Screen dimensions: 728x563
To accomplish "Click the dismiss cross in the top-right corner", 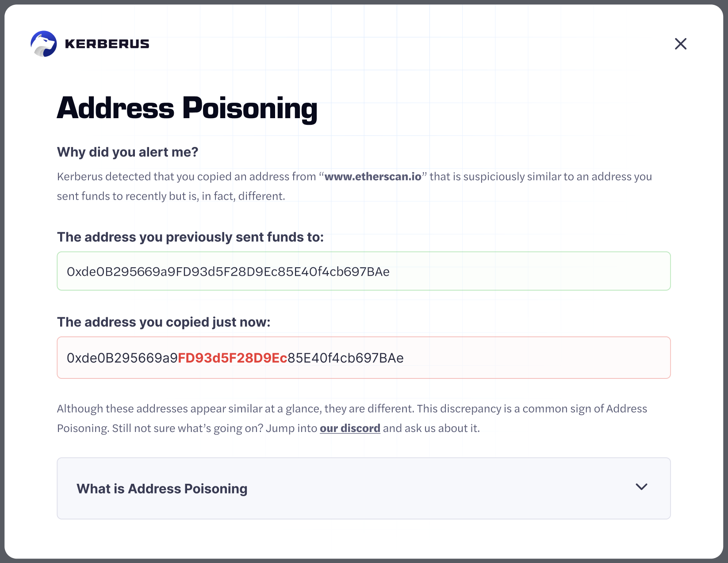I will coord(680,44).
